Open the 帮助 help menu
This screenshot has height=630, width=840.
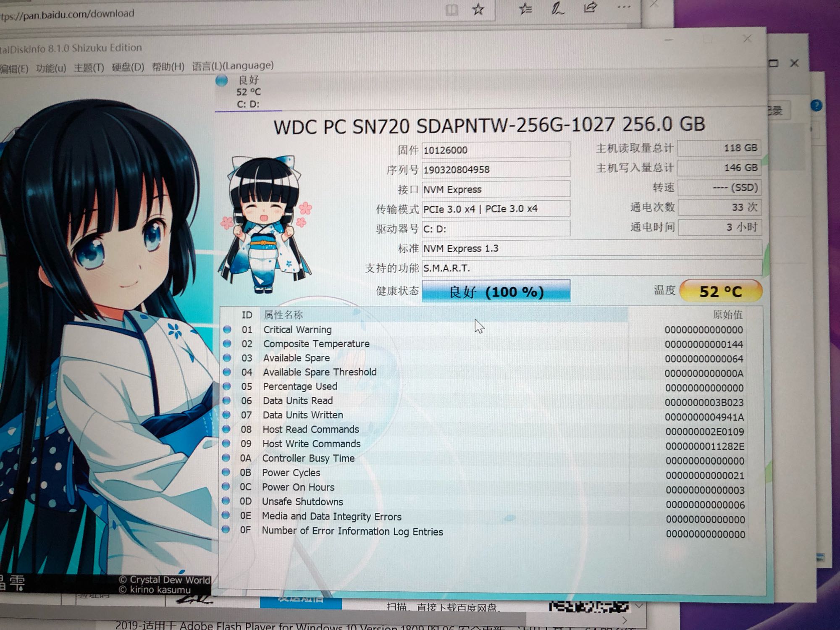coord(168,66)
